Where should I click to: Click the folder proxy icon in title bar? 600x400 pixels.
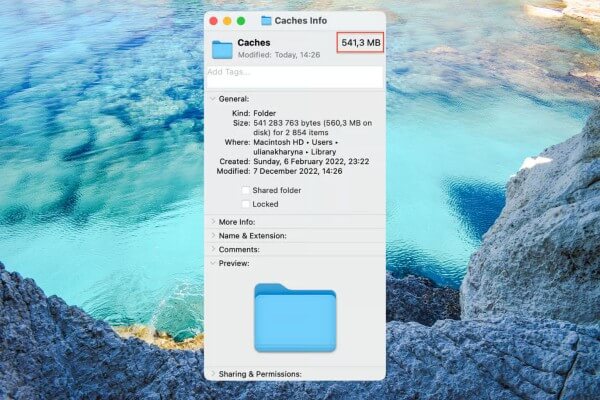point(266,20)
